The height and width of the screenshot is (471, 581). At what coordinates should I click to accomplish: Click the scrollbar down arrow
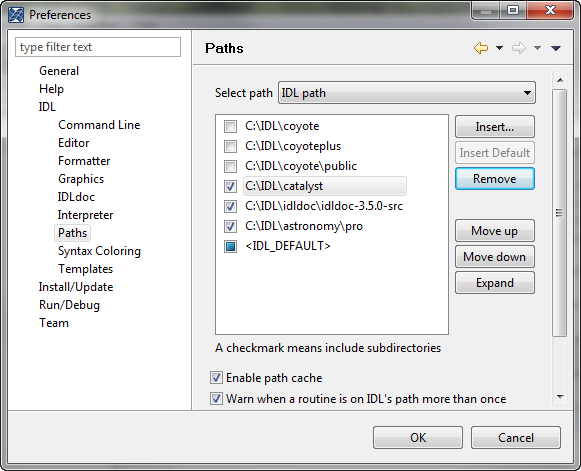(x=560, y=397)
